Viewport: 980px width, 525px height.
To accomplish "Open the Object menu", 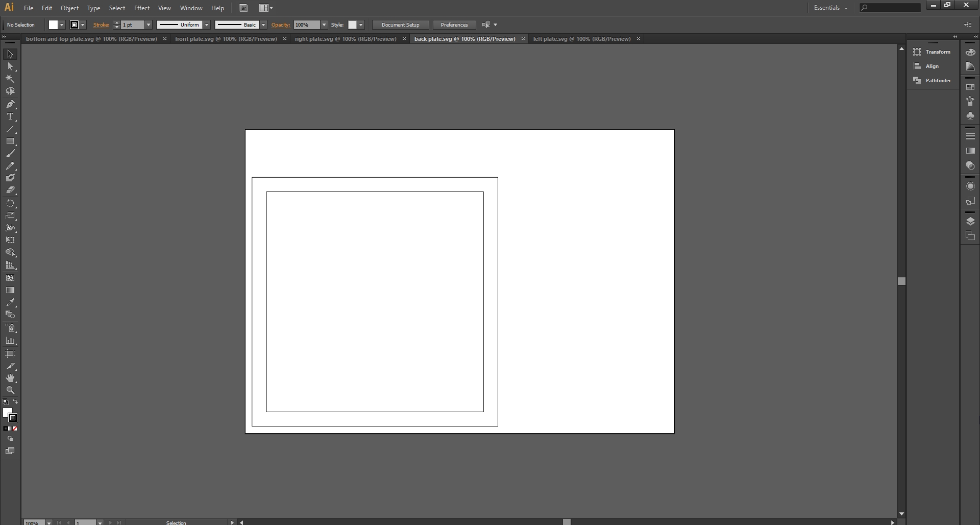I will (x=70, y=8).
